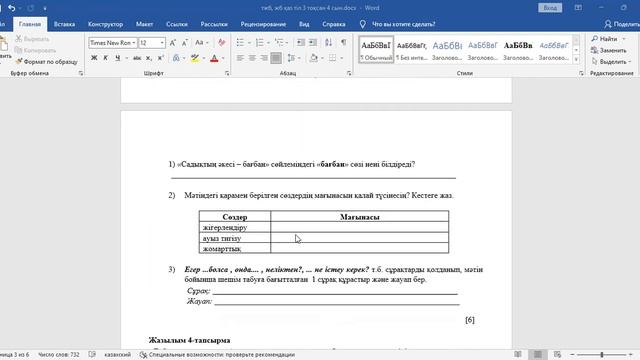The height and width of the screenshot is (360, 640).
Task: Toggle show paragraph marks ¶
Action: pos(344,43)
